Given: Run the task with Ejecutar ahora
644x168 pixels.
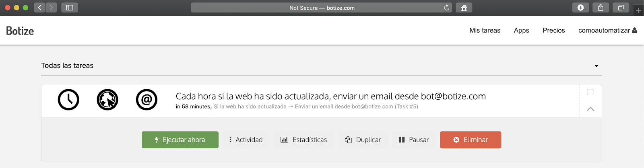Looking at the screenshot, I should click(180, 140).
